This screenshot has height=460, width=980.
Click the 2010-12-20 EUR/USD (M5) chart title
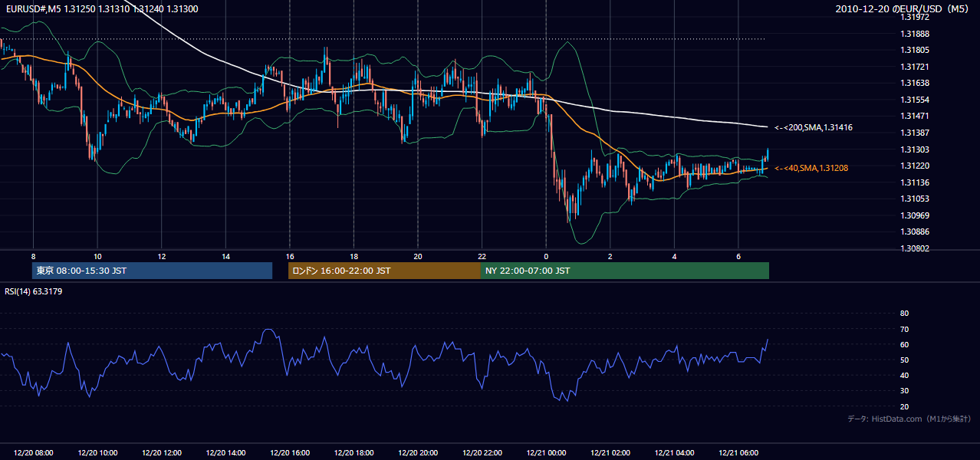coord(903,8)
